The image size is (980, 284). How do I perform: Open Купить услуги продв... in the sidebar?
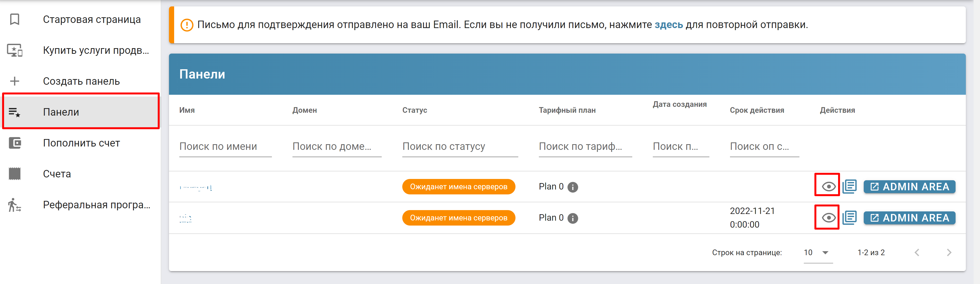coord(81,50)
